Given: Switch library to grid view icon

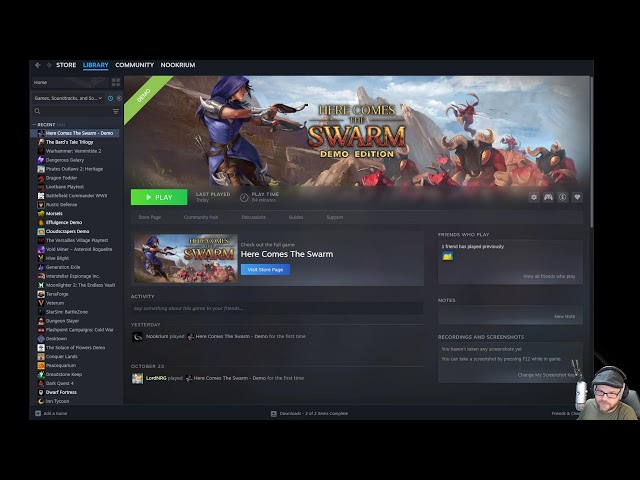Looking at the screenshot, I should 116,82.
